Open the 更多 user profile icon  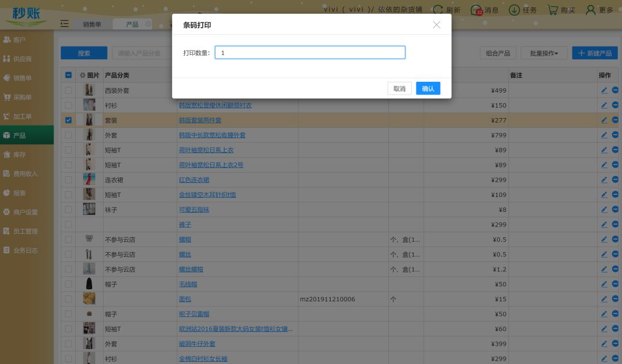[x=590, y=10]
